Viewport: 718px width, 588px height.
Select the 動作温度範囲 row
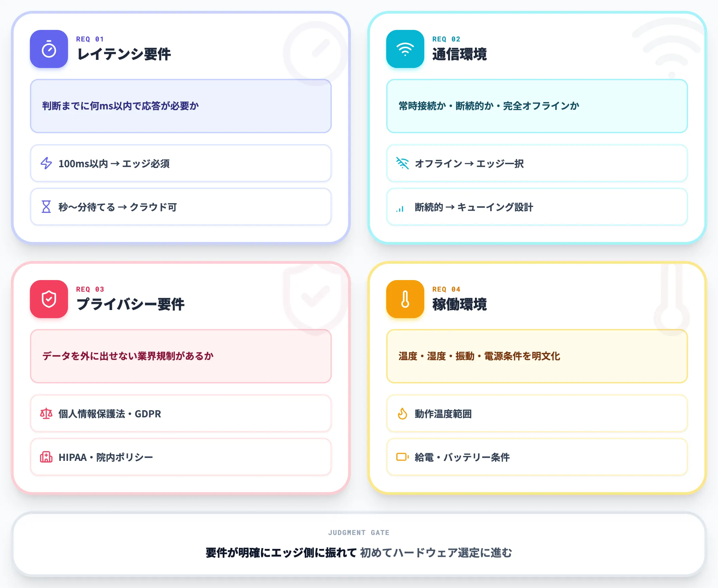click(x=537, y=414)
